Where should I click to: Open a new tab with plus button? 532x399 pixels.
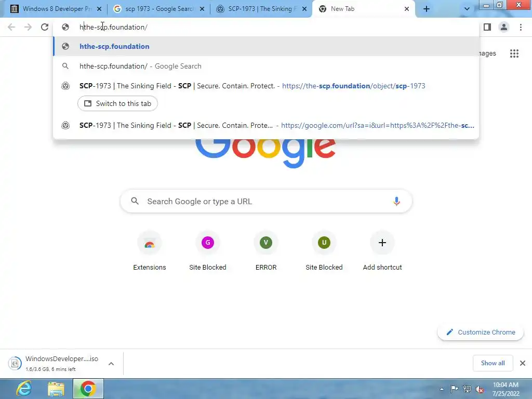click(x=427, y=9)
